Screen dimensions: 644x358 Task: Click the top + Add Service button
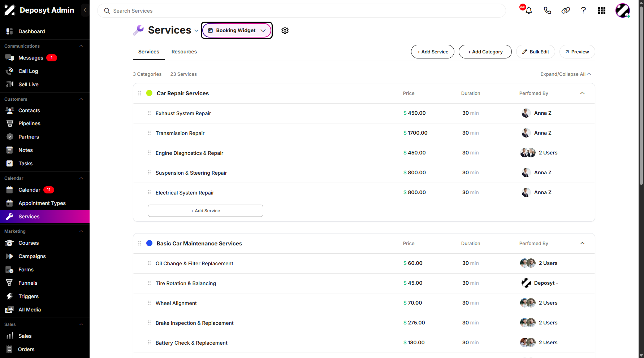click(433, 52)
